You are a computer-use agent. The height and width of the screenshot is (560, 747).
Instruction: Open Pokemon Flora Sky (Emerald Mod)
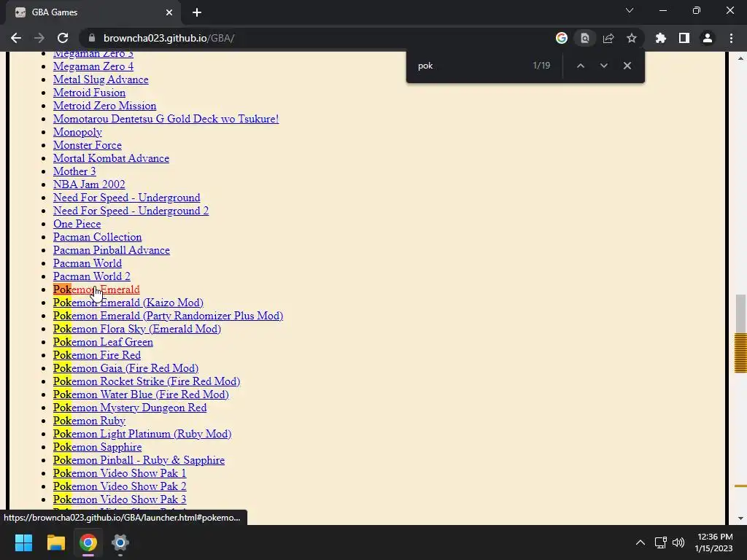[137, 329]
